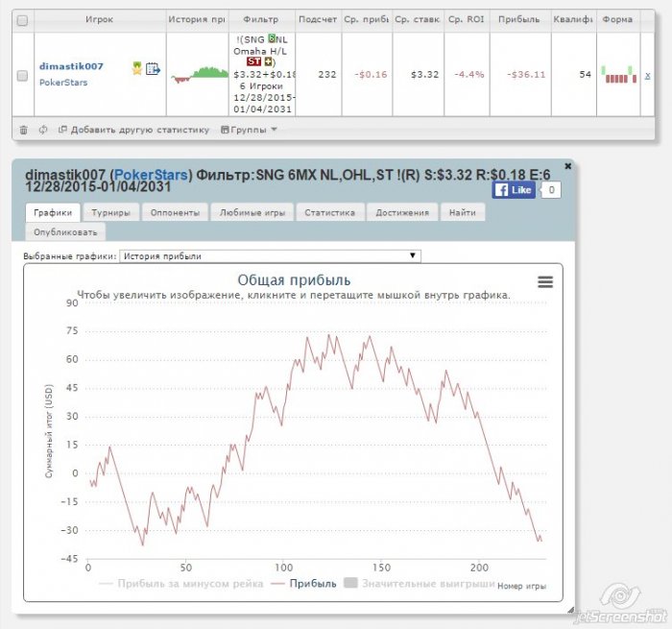The image size is (672, 629).
Task: Click the profit history sparkline thumbnail
Action: (x=200, y=74)
